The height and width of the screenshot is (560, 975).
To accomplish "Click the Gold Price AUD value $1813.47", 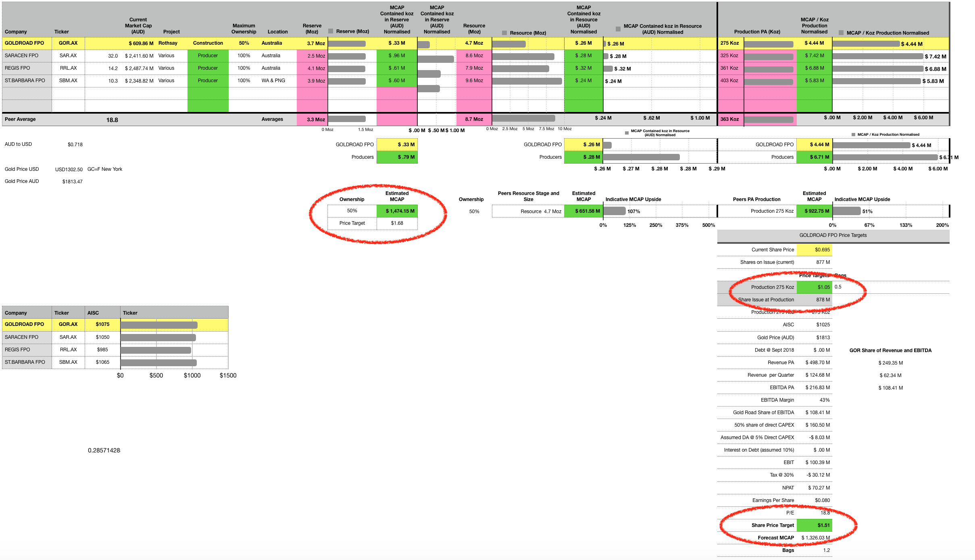I will point(73,182).
